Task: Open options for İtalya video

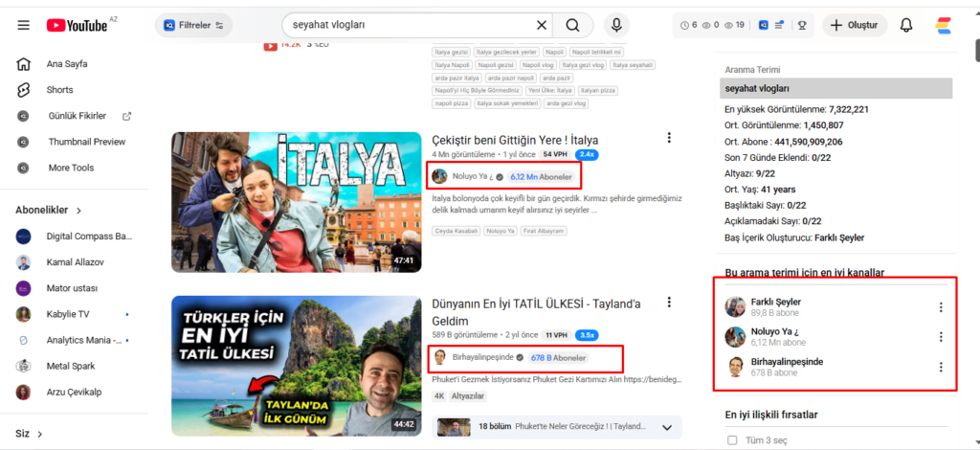Action: (669, 139)
